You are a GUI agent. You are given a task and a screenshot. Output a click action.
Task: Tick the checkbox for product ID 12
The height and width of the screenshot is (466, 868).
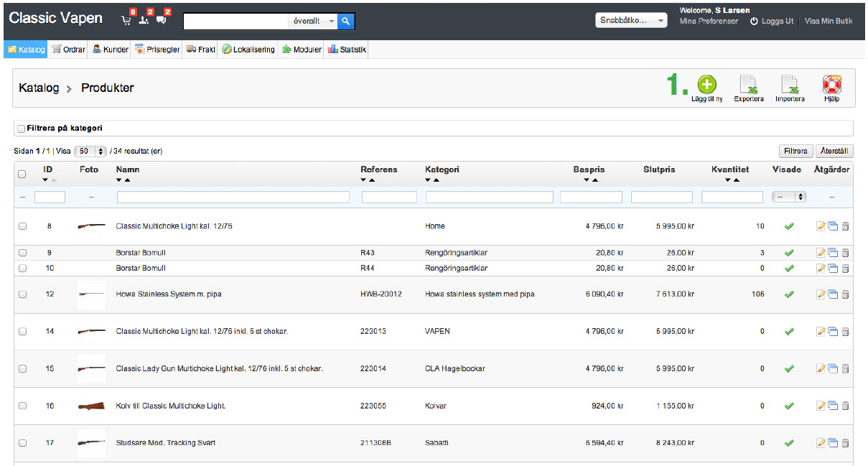point(22,294)
